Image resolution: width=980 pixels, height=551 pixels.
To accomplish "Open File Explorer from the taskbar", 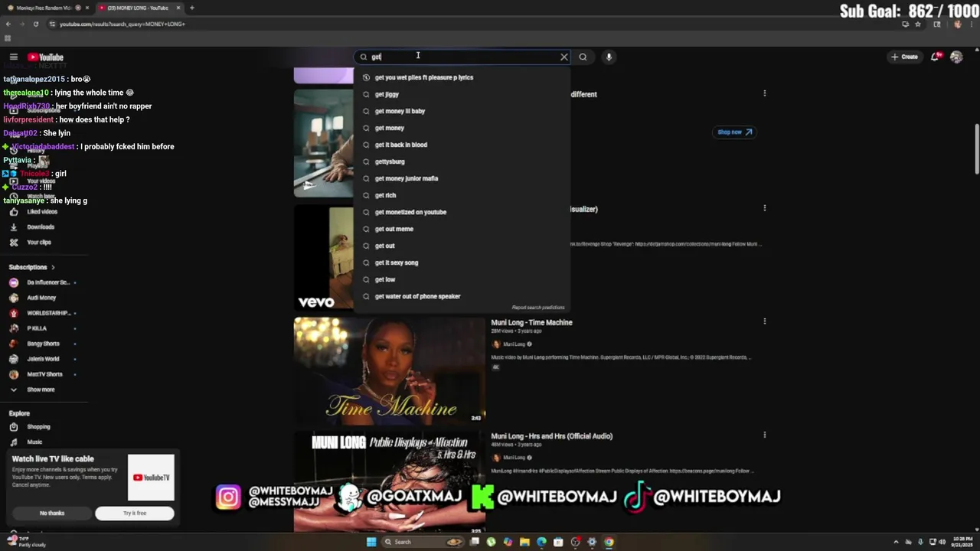I will (x=524, y=542).
